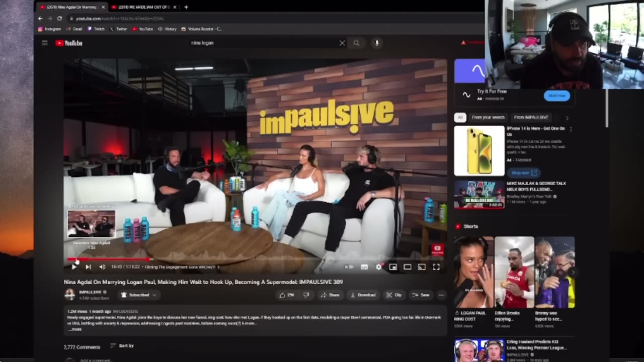Screen dimensions: 644x362
Task: Go to YouTube home via logo
Action: coord(69,43)
